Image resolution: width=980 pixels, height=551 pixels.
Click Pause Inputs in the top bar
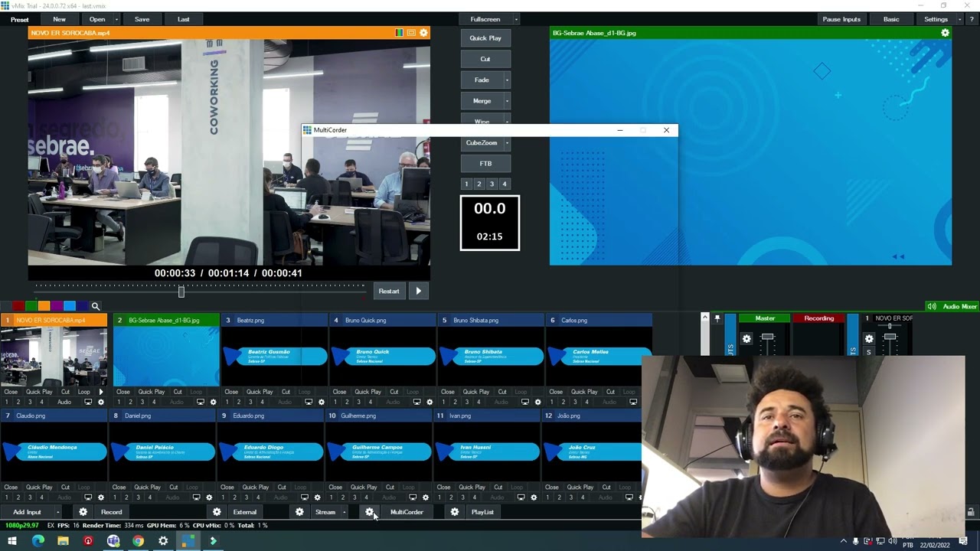[841, 19]
